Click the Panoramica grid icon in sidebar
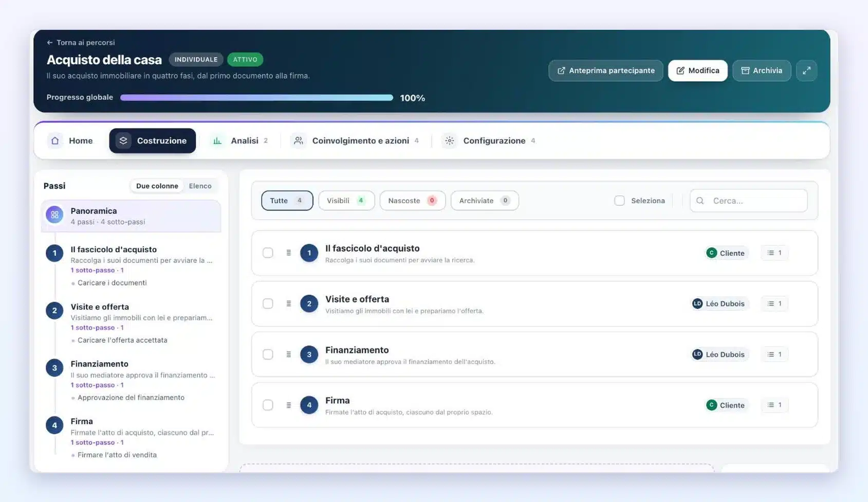 (x=54, y=215)
